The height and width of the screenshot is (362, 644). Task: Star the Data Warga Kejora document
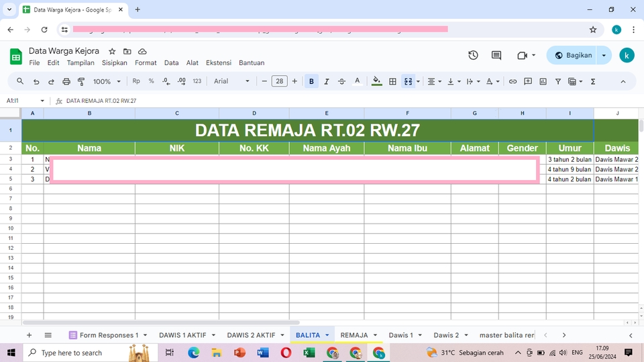tap(112, 52)
